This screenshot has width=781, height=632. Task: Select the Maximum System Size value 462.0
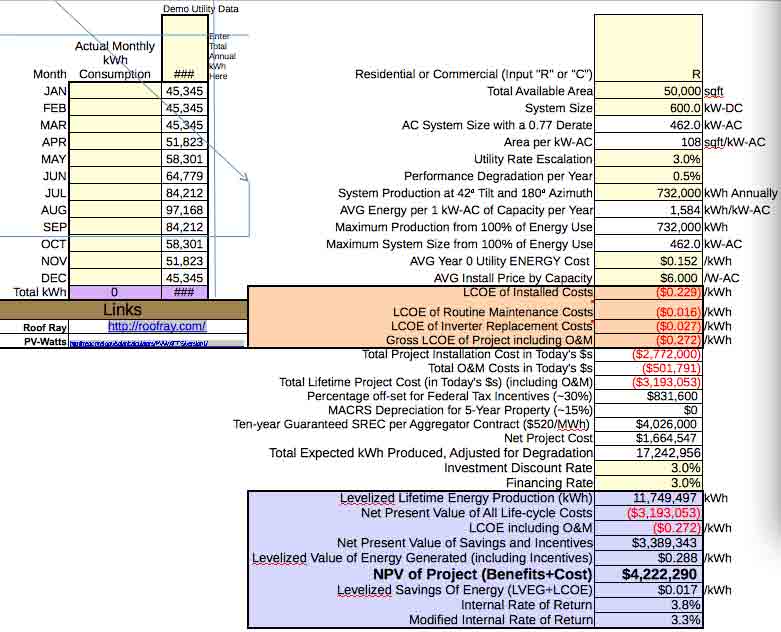(x=648, y=244)
